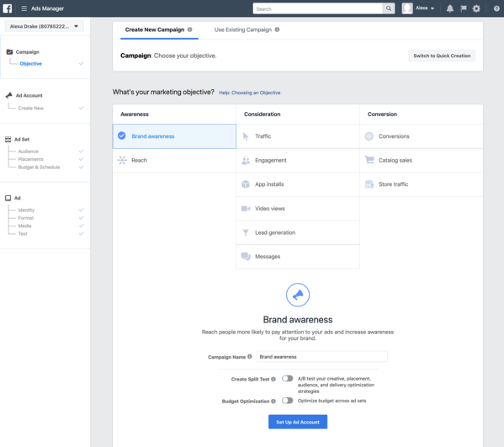The height and width of the screenshot is (447, 504).
Task: Open the Alexa Drake account dropdown
Action: pyautogui.click(x=45, y=26)
